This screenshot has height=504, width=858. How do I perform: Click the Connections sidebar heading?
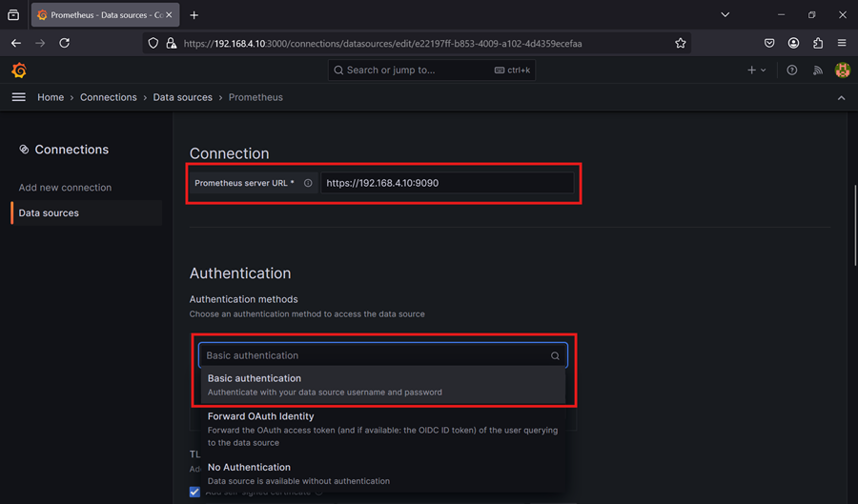click(71, 150)
